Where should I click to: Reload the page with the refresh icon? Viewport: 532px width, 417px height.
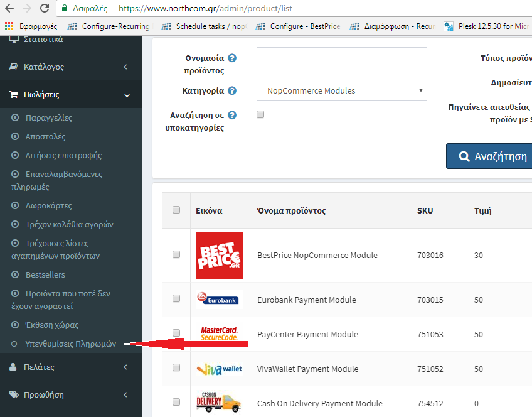(x=45, y=8)
